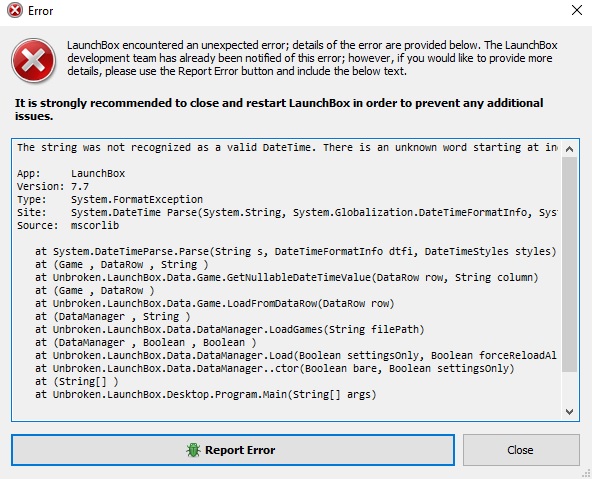Click scrollbar track below the thumb
Screen dimensions: 592x479
(x=569, y=388)
